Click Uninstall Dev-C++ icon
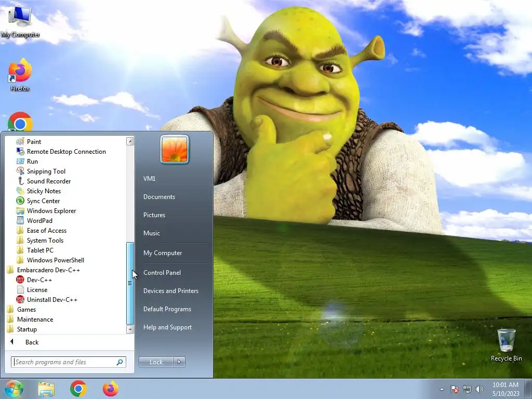The image size is (532, 399). [20, 299]
